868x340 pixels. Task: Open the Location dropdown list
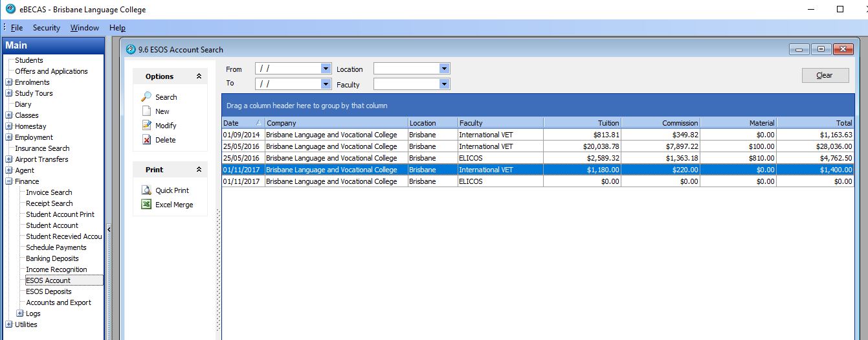[444, 69]
